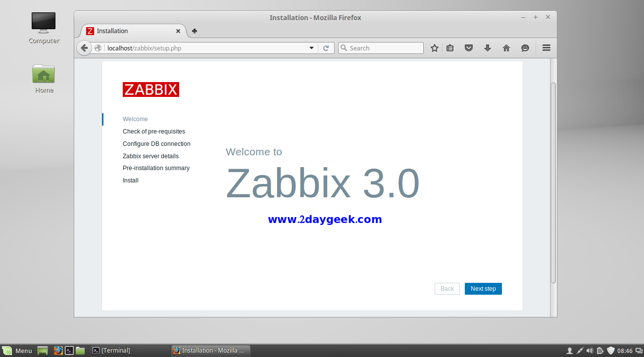The width and height of the screenshot is (644, 357).
Task: Click the show desktop panel icon
Action: point(43,351)
